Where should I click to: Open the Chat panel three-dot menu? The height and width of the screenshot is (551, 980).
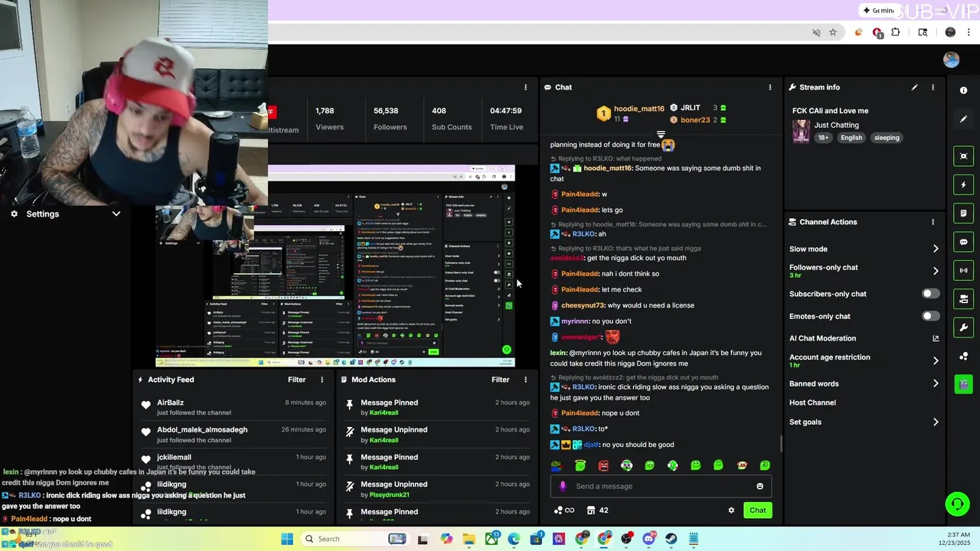click(x=770, y=87)
